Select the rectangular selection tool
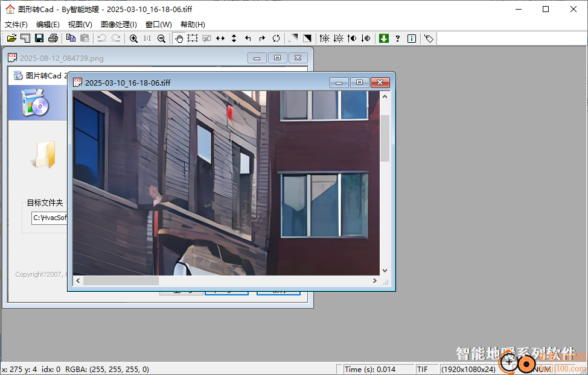This screenshot has height=375, width=588. coord(193,38)
